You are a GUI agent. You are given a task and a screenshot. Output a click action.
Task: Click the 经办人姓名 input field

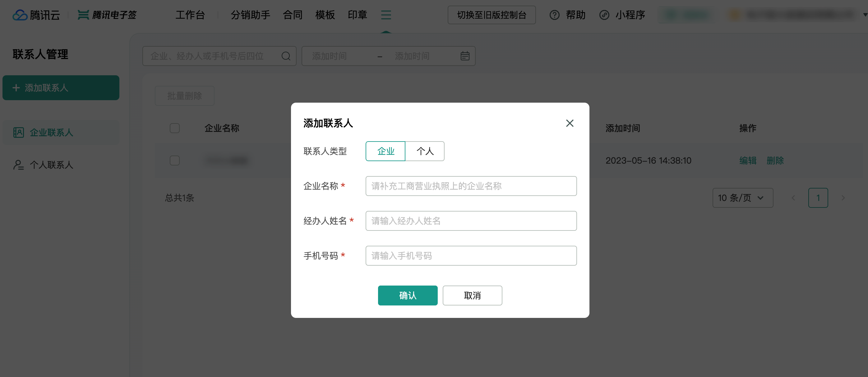(471, 221)
